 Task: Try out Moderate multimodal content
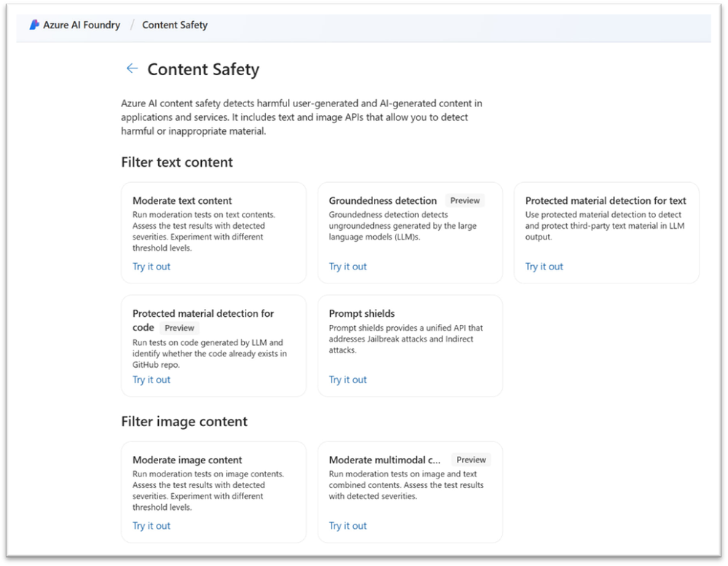(348, 526)
